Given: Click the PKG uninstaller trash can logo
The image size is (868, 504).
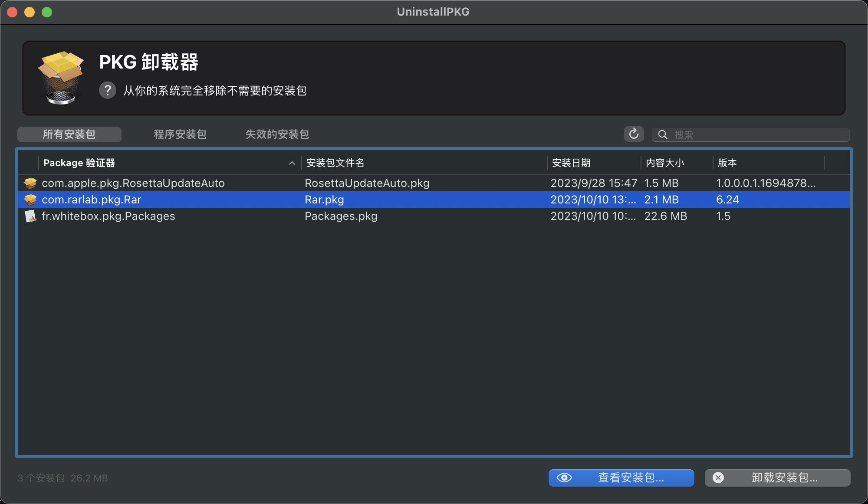Looking at the screenshot, I should pos(61,78).
